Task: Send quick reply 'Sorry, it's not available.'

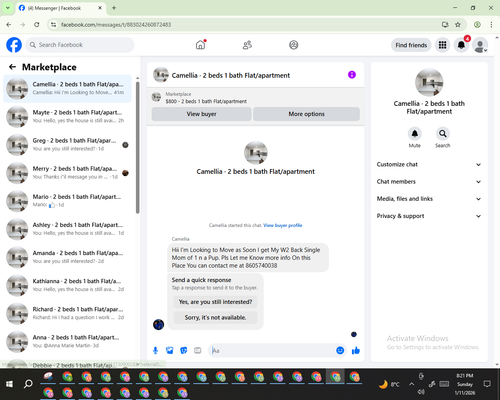Action: tap(215, 318)
